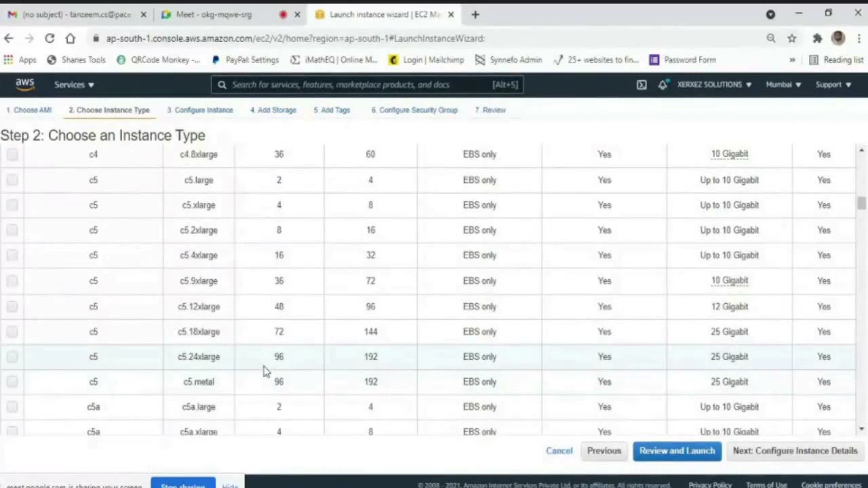This screenshot has width=868, height=488.
Task: Bookmark this page with the star icon
Action: 791,39
